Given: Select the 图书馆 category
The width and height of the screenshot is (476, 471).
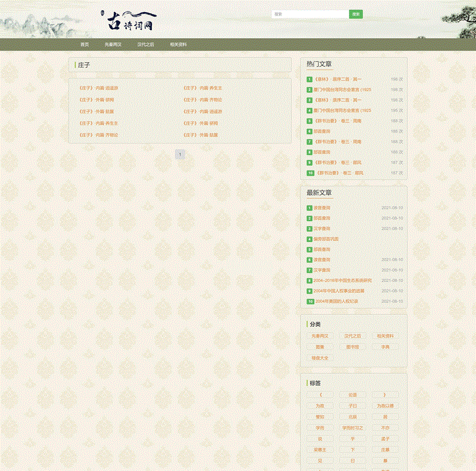Looking at the screenshot, I should point(353,347).
